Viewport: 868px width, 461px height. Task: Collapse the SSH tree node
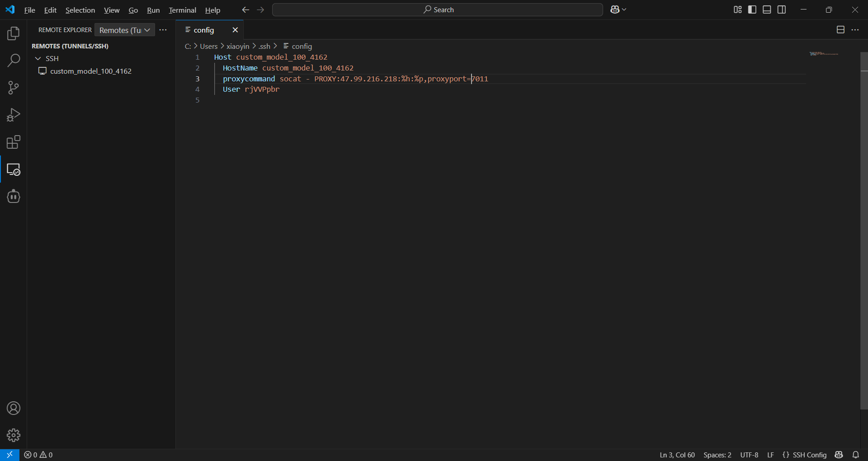pos(38,58)
